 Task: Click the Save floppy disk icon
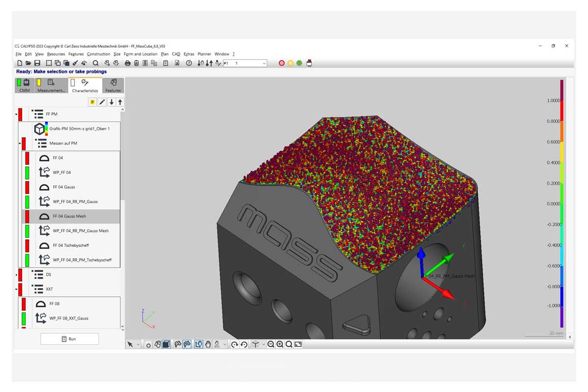click(x=37, y=63)
